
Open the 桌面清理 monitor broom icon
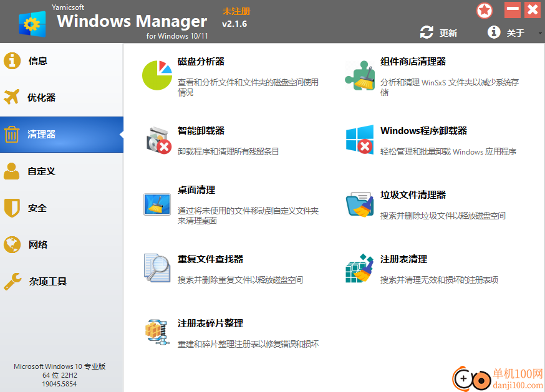pos(157,204)
